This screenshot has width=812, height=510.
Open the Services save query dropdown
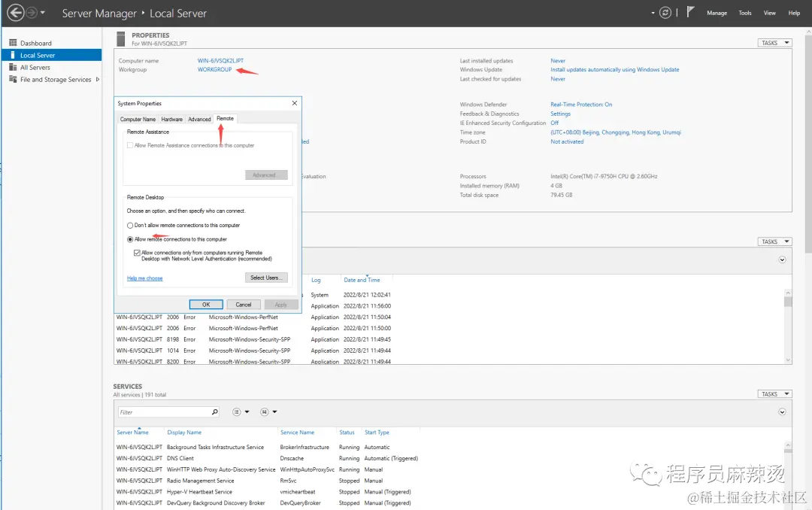coord(268,412)
